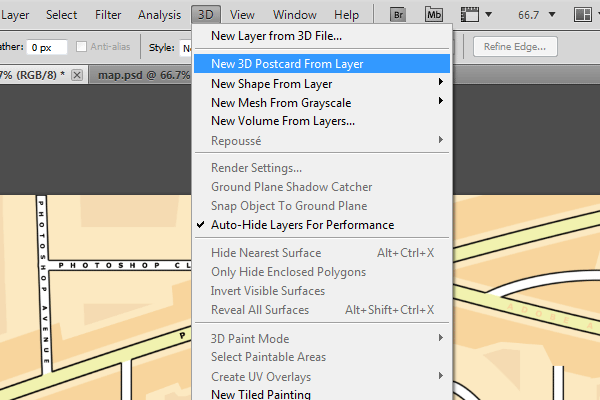Open the zoom level 66.7 dropdown

[552, 15]
